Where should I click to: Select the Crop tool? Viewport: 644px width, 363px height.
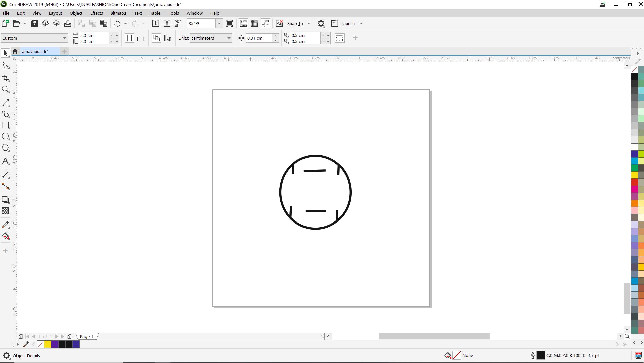tap(5, 78)
